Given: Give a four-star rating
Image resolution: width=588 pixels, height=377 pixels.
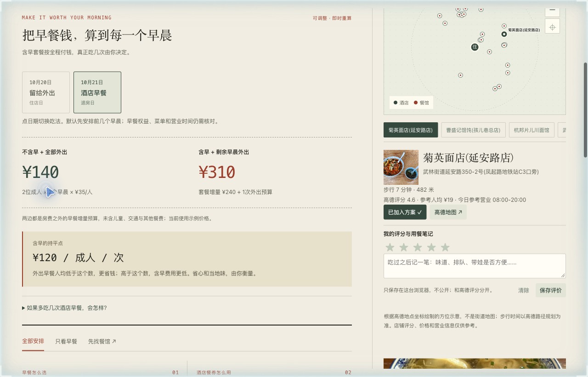Looking at the screenshot, I should coord(431,247).
